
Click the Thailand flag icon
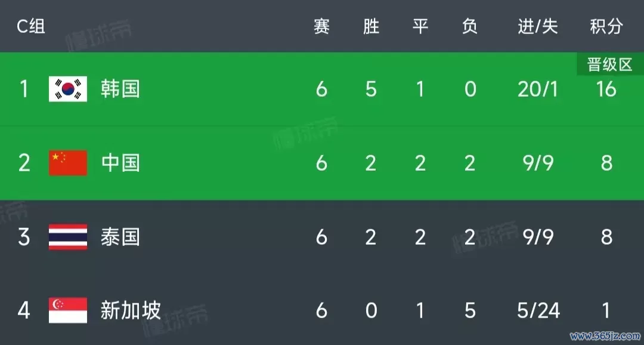[x=68, y=237]
